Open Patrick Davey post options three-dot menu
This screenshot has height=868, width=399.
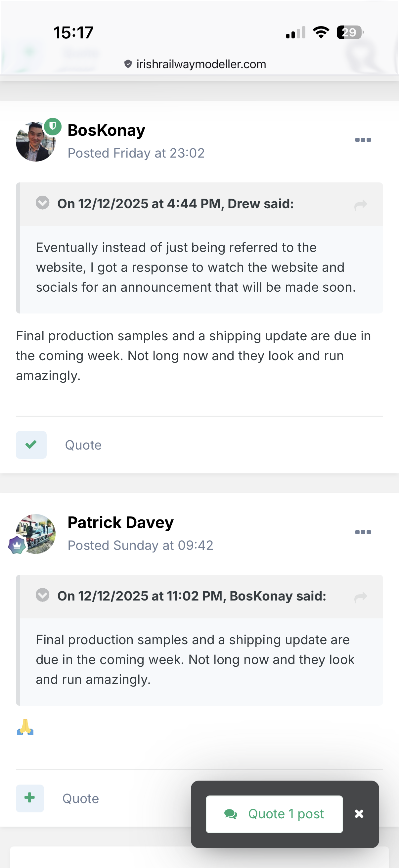pos(363,532)
